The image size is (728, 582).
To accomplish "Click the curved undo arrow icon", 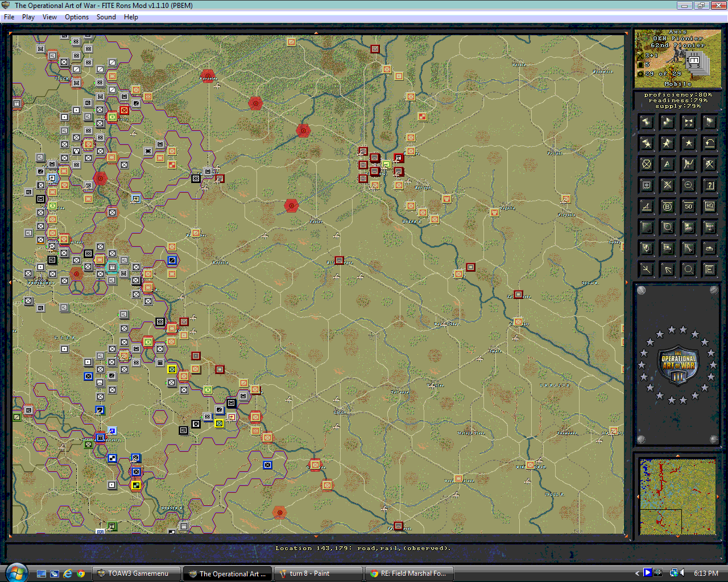I will pyautogui.click(x=709, y=143).
